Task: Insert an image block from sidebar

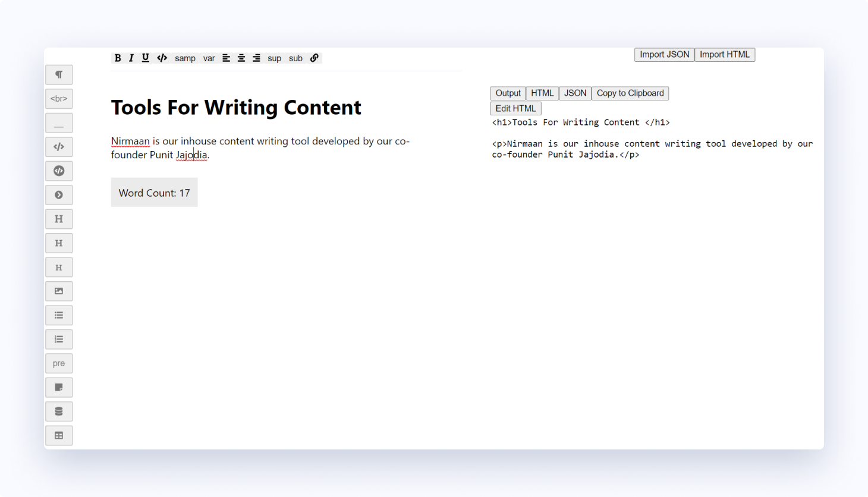Action: pos(59,291)
